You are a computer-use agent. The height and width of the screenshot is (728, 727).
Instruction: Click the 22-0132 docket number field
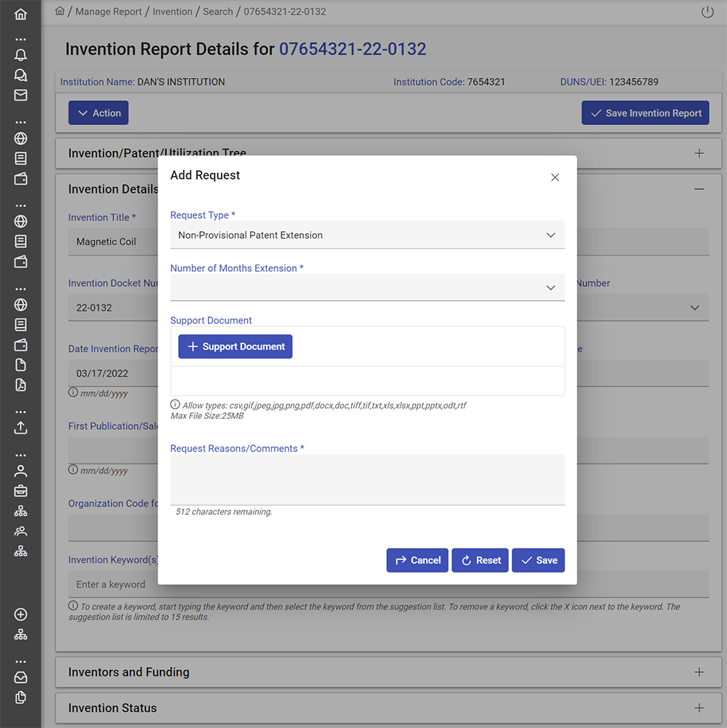113,308
